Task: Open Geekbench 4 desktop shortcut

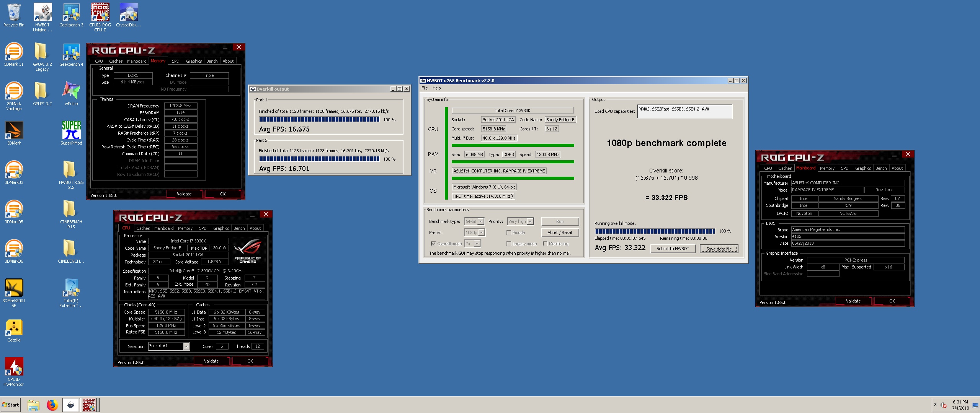Action: point(71,55)
